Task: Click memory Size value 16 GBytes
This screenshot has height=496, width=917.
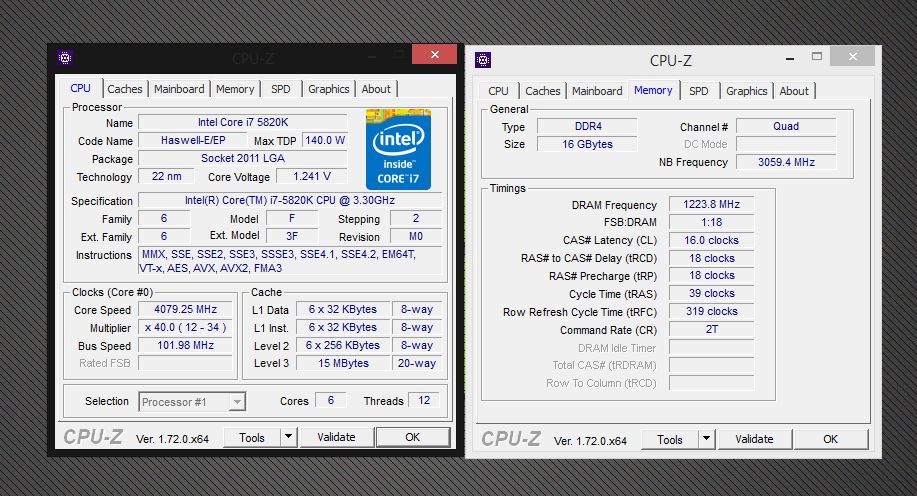Action: coord(588,144)
